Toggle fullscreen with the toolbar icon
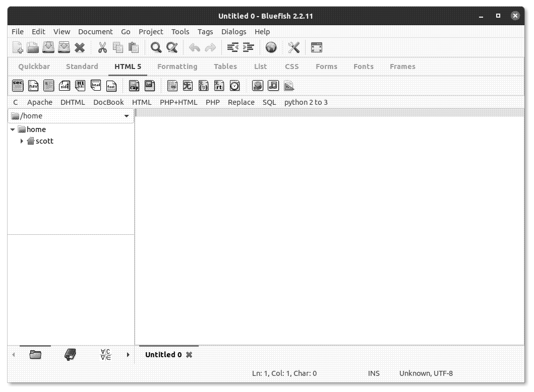 pos(316,48)
